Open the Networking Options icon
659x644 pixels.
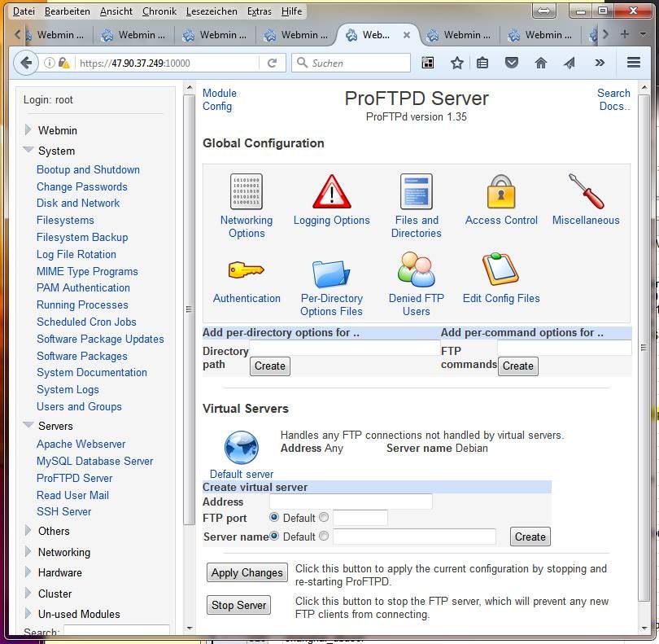point(247,191)
